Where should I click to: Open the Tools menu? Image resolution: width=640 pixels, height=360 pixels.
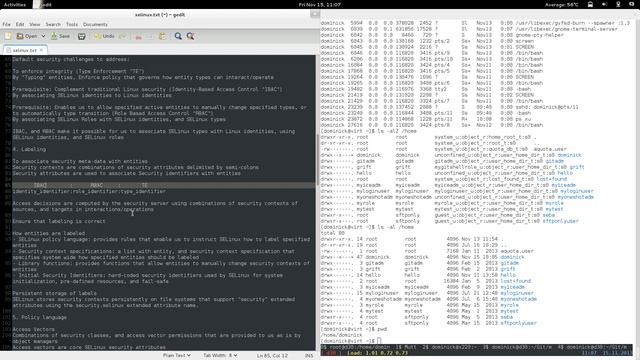pos(72,24)
